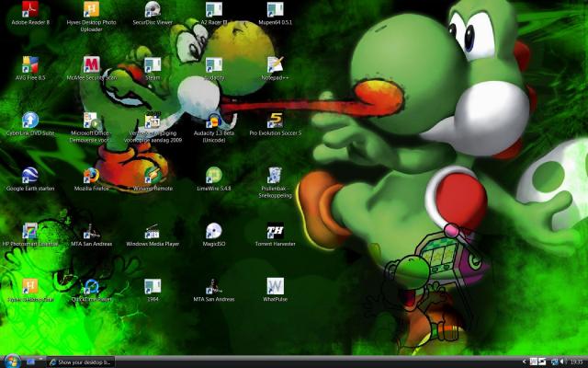Select the orange Hyves Desktop icon below HP Photosmart
Viewport: 588px width, 368px height.
[30, 286]
